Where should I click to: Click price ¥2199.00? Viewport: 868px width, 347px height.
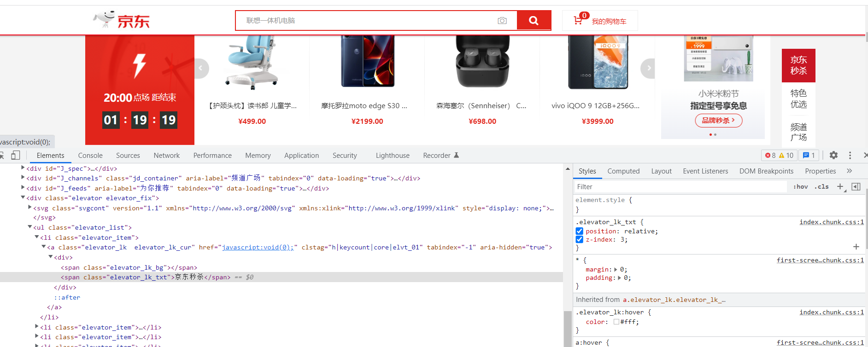[367, 121]
